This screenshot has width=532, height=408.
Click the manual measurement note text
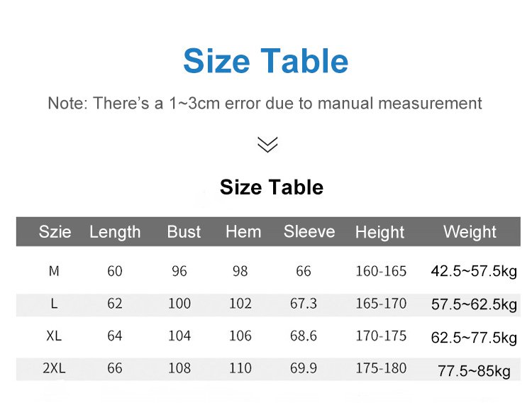click(265, 103)
